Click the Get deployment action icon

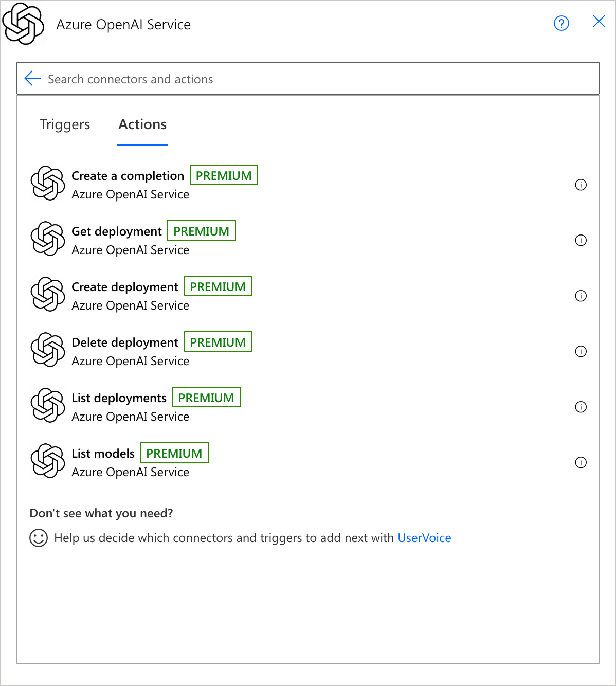tap(48, 239)
